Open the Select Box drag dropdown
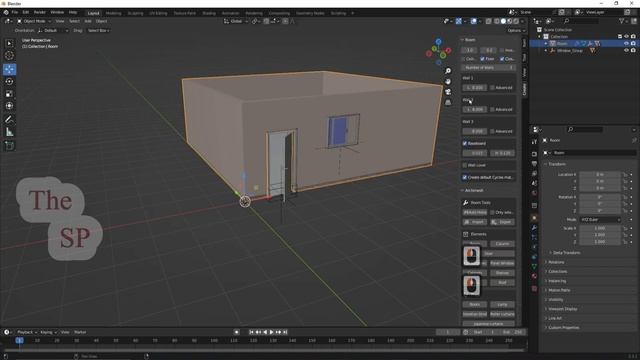The height and width of the screenshot is (360, 640). pos(98,31)
